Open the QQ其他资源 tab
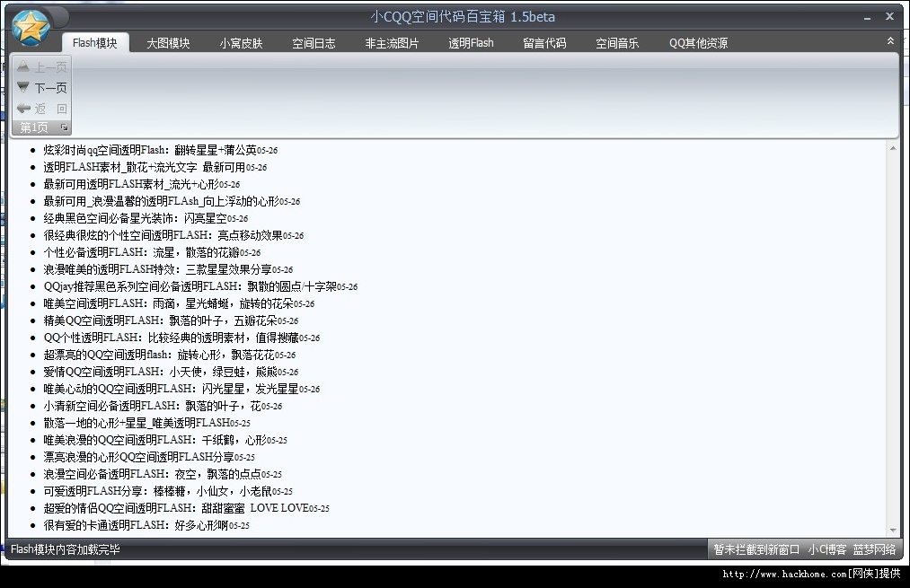Viewport: 910px width, 588px height. [698, 43]
